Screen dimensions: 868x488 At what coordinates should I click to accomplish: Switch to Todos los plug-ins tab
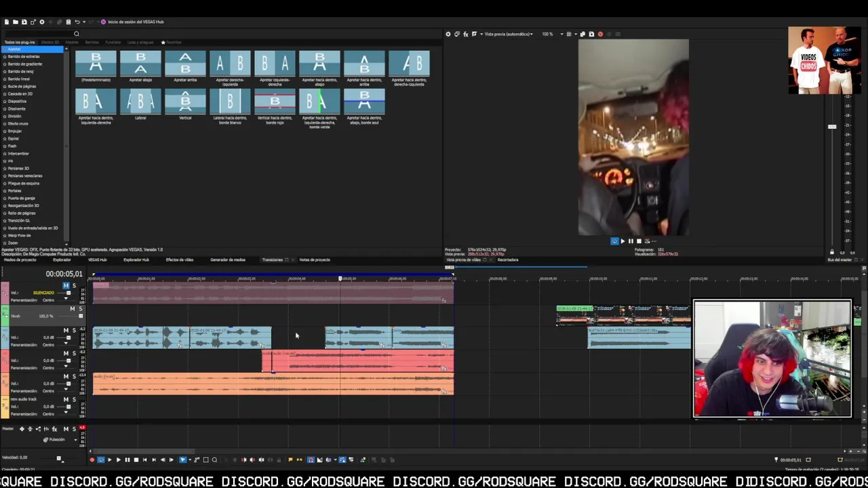pyautogui.click(x=20, y=42)
